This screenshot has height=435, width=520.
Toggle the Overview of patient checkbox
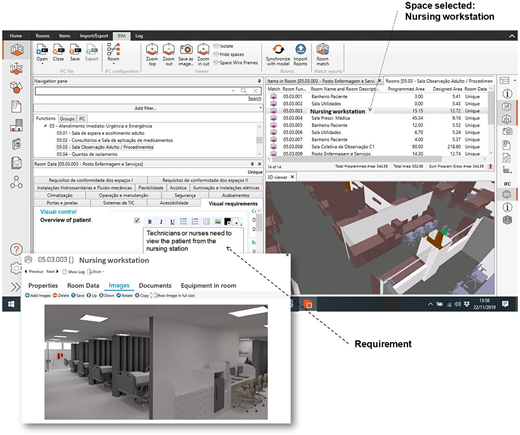click(137, 221)
